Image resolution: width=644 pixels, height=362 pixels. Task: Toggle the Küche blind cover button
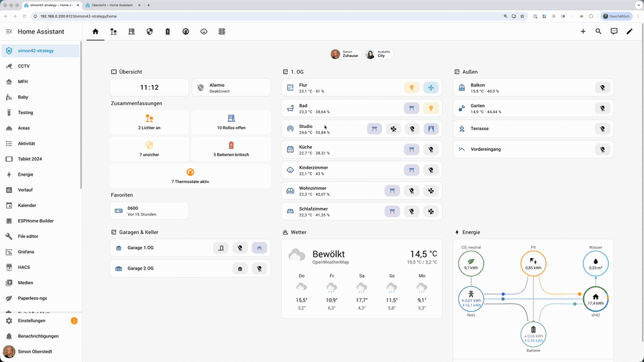pyautogui.click(x=411, y=149)
